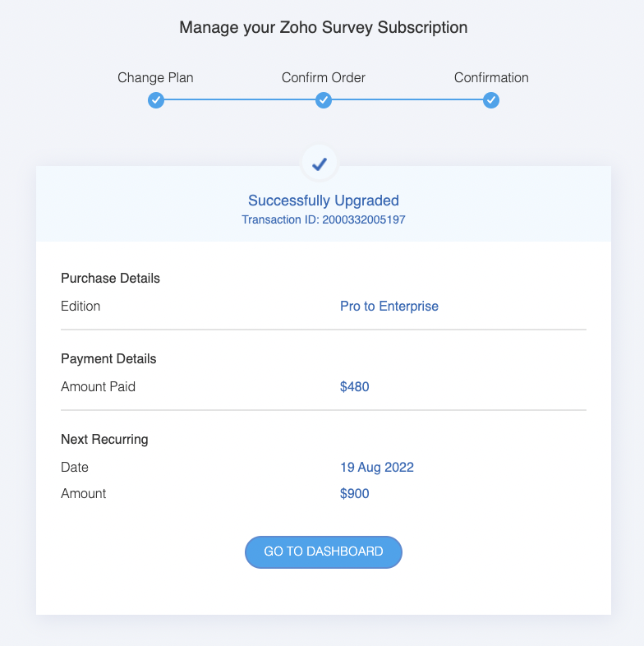Click the Change Plan step checkmark icon
This screenshot has height=646, width=644.
point(156,100)
